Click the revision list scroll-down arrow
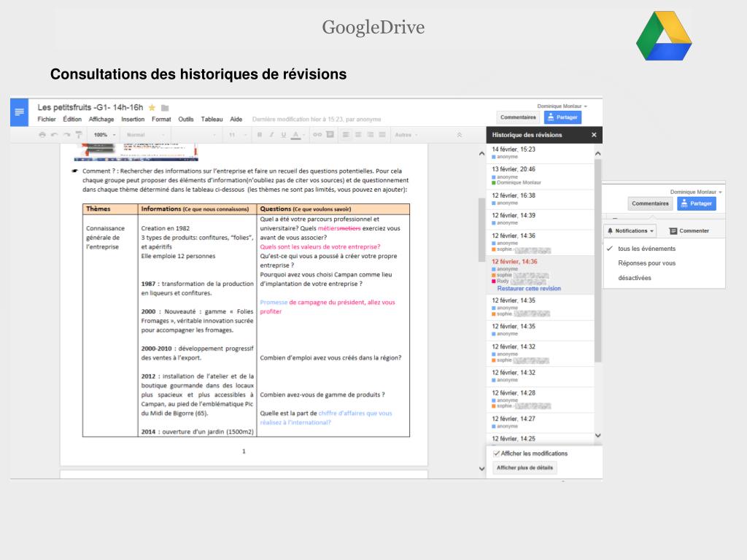The width and height of the screenshot is (747, 560). click(x=598, y=435)
